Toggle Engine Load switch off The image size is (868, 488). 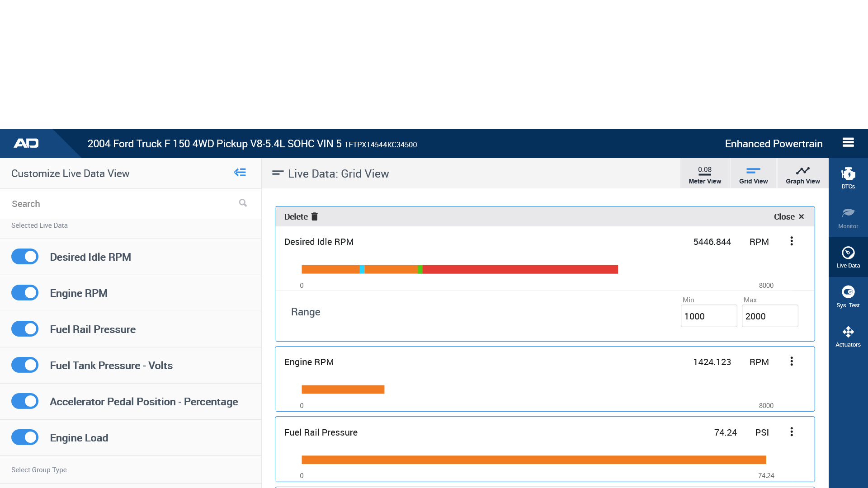click(25, 437)
